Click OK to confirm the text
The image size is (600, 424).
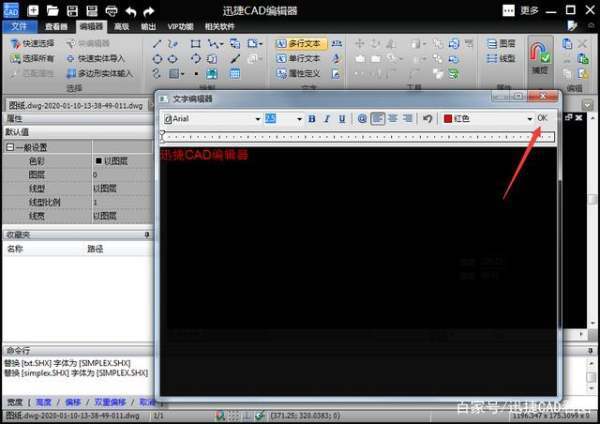pos(542,118)
